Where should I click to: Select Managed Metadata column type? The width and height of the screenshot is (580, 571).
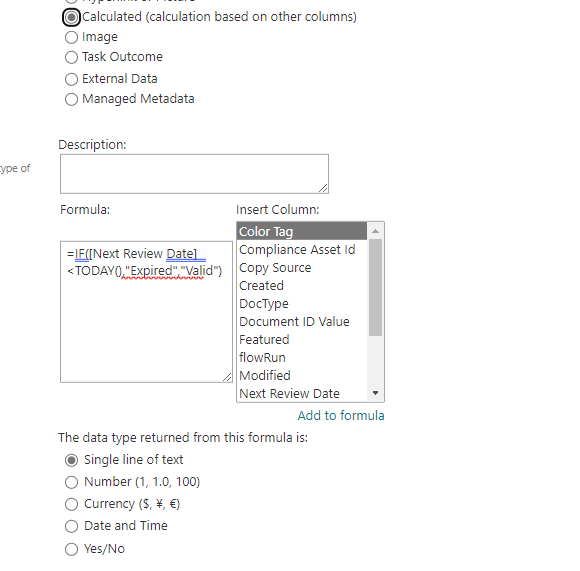[71, 99]
